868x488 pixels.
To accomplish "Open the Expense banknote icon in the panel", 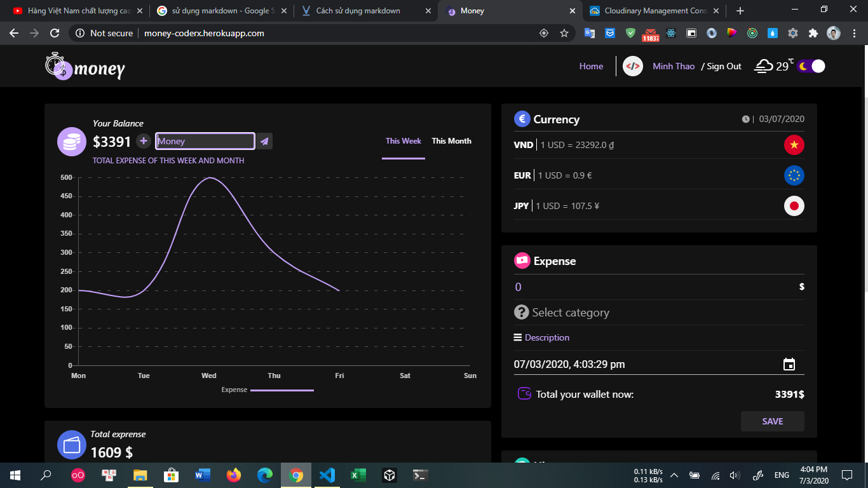I will tap(522, 260).
